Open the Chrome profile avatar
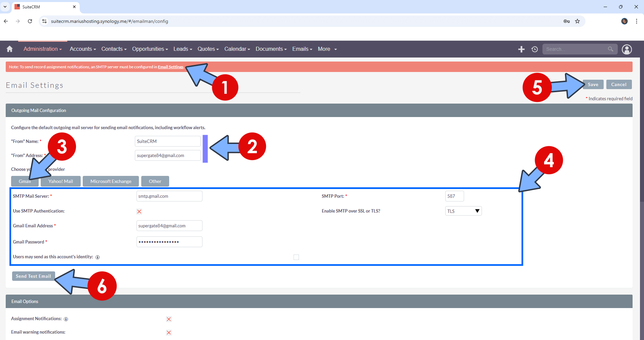644x340 pixels. 624,21
